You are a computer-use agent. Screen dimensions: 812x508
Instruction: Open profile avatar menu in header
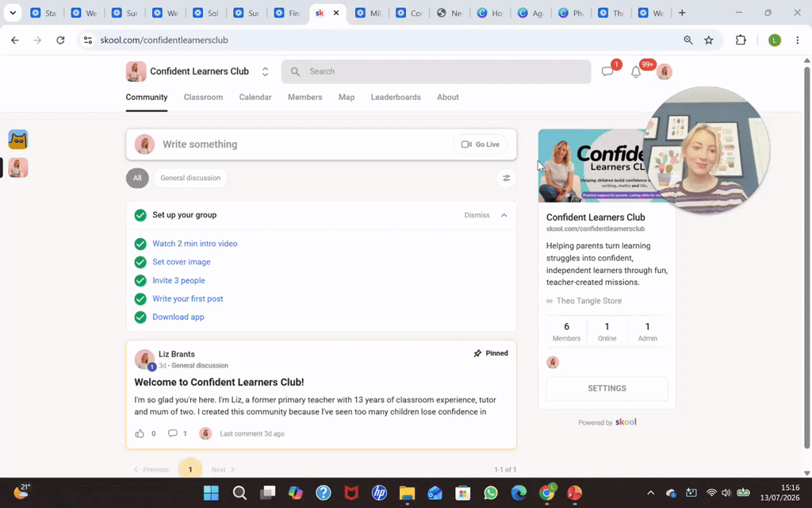[x=665, y=72]
